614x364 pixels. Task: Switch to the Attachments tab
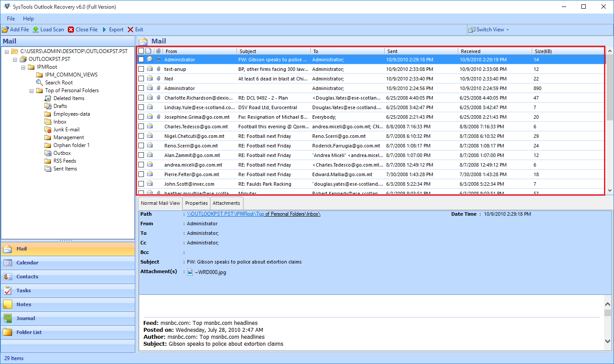[227, 203]
